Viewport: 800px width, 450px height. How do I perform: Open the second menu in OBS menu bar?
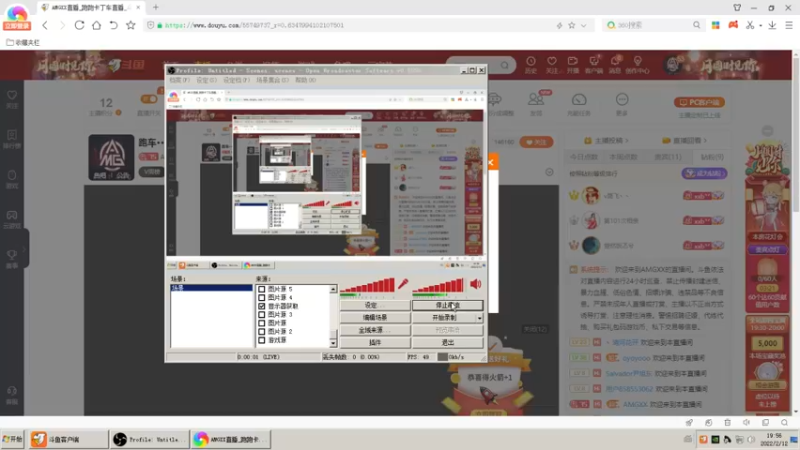point(206,80)
